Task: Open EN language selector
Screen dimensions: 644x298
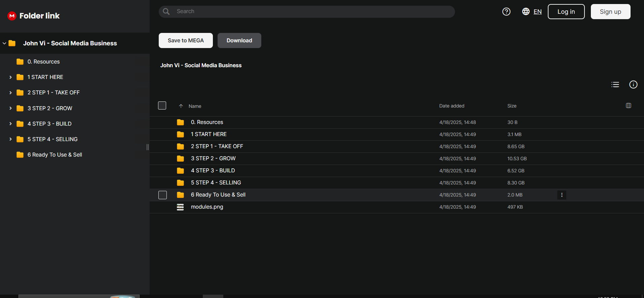Action: [537, 12]
